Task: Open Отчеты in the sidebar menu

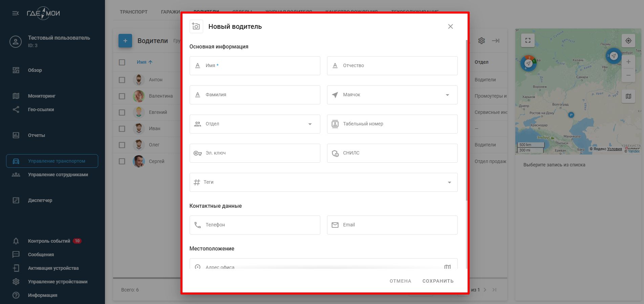Action: pos(37,135)
